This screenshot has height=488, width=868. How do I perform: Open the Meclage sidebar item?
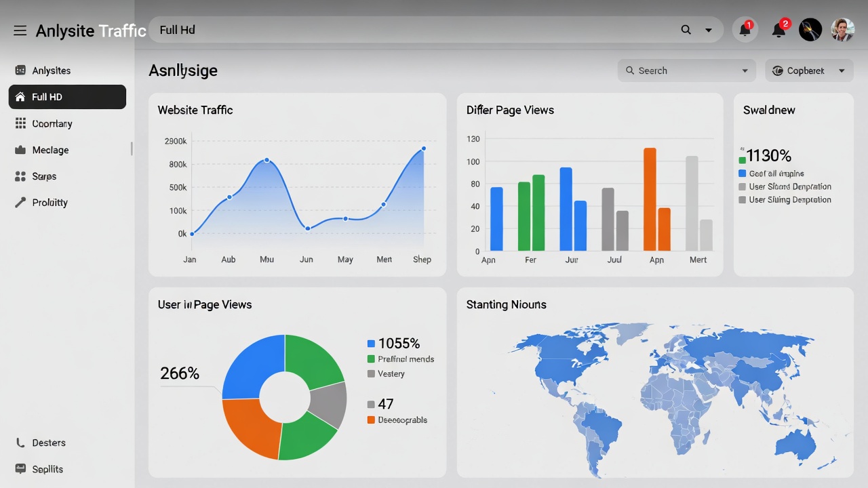[x=50, y=150]
